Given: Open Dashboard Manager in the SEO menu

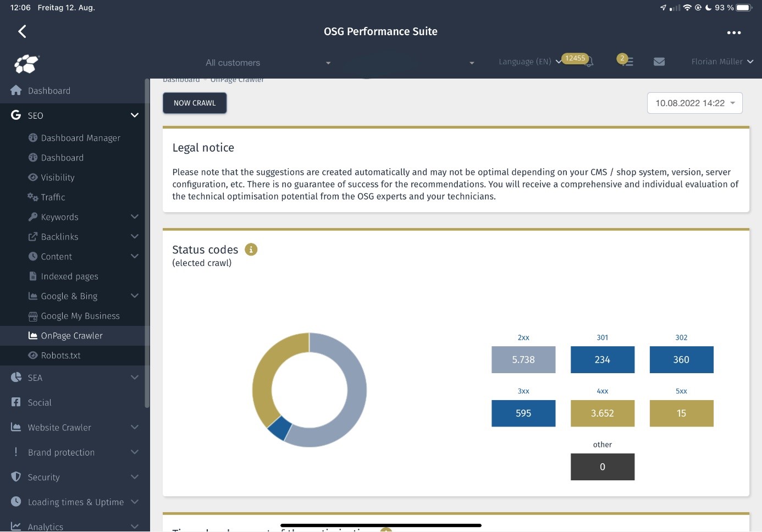Looking at the screenshot, I should coord(75,137).
